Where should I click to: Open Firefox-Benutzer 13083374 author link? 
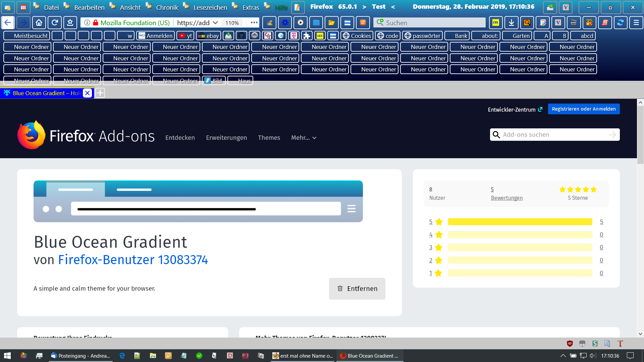pos(133,260)
